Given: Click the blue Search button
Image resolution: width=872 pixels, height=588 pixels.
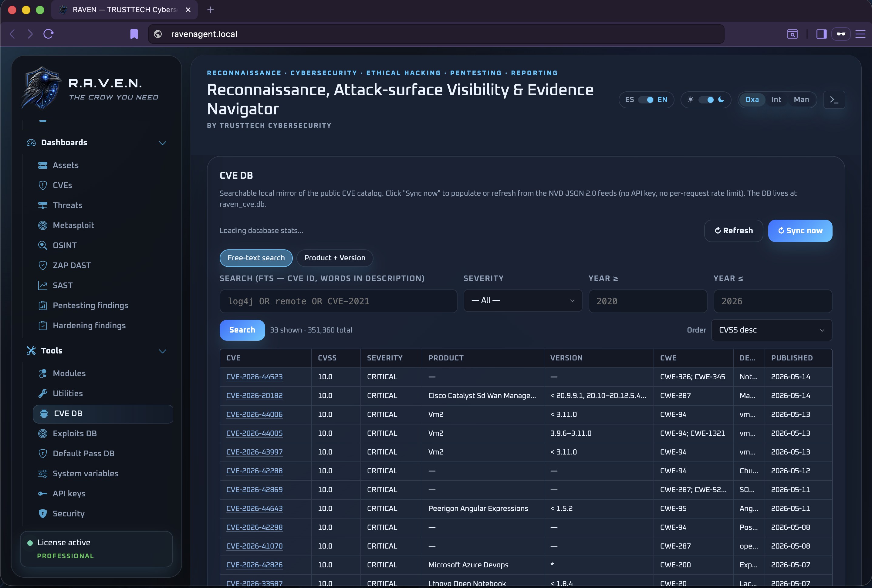Looking at the screenshot, I should coord(242,330).
